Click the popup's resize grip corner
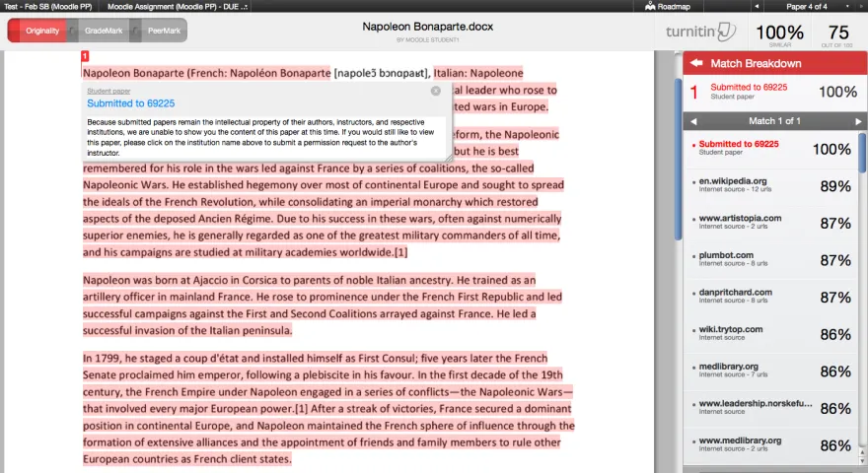Screen dimensions: 868x473 [x=449, y=159]
